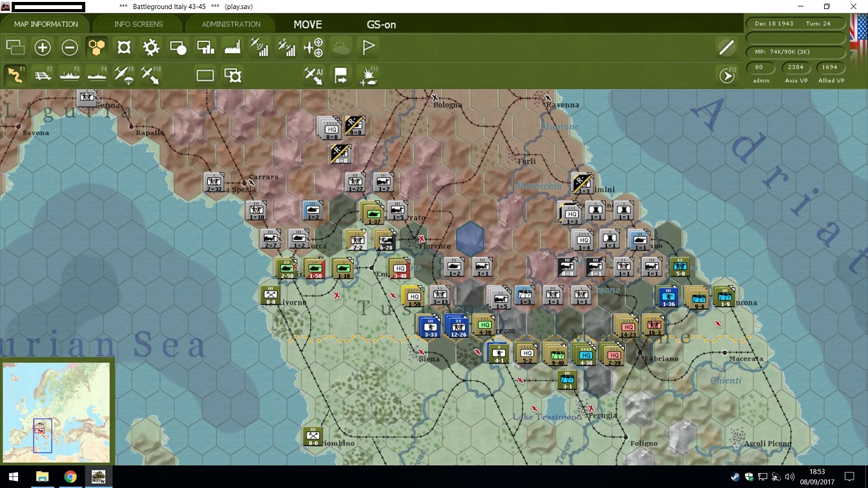Click the plane-with-crosshair-targets icon
Screen dimensions: 868x488
pos(314,47)
